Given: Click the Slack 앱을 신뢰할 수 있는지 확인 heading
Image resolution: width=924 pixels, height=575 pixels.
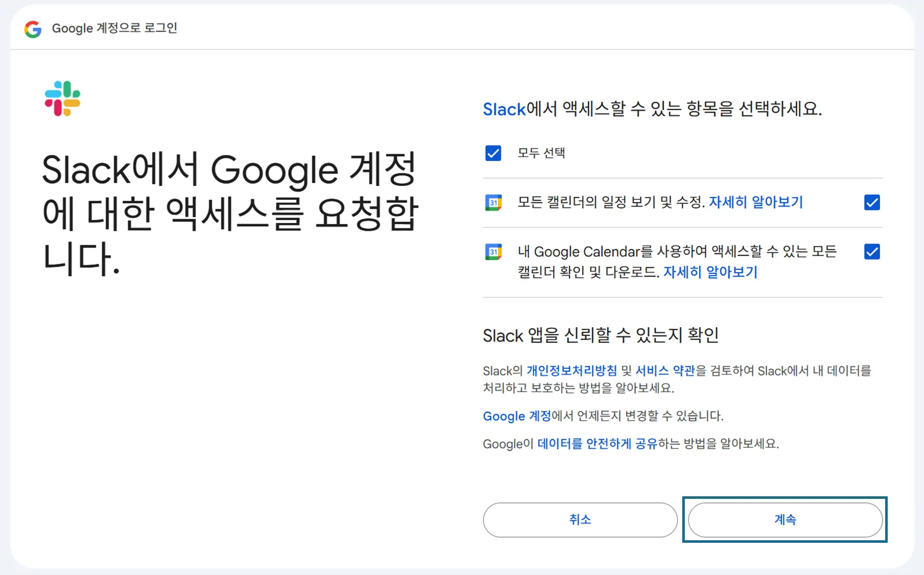Looking at the screenshot, I should [x=600, y=335].
